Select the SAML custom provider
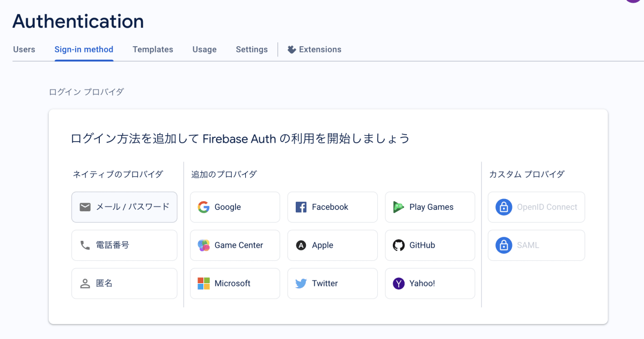644x339 pixels. pos(536,245)
